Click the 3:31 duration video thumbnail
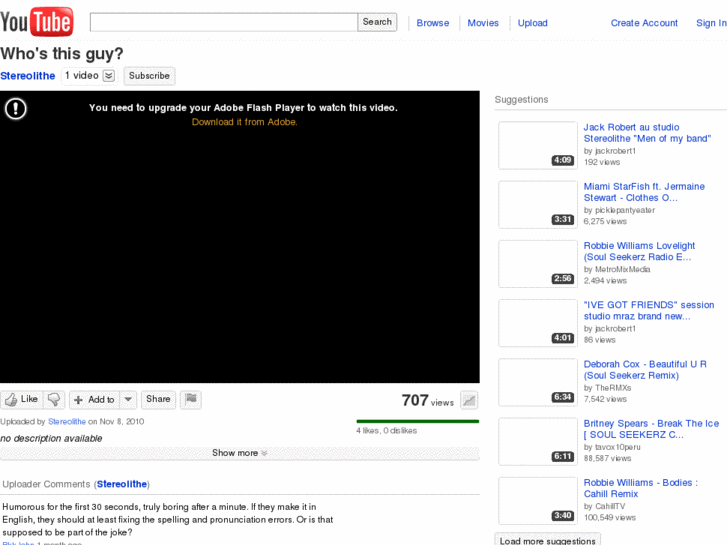This screenshot has width=727, height=545. tap(538, 205)
